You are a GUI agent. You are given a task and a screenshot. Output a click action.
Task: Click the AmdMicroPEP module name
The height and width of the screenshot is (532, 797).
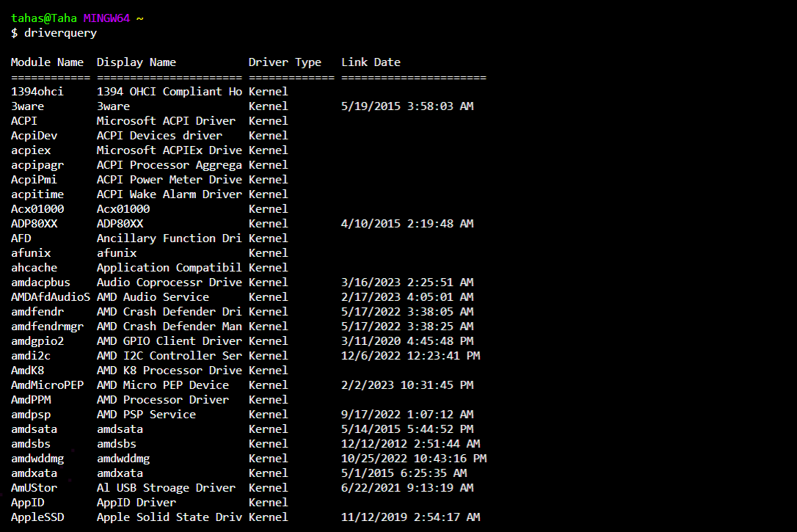[x=47, y=385]
